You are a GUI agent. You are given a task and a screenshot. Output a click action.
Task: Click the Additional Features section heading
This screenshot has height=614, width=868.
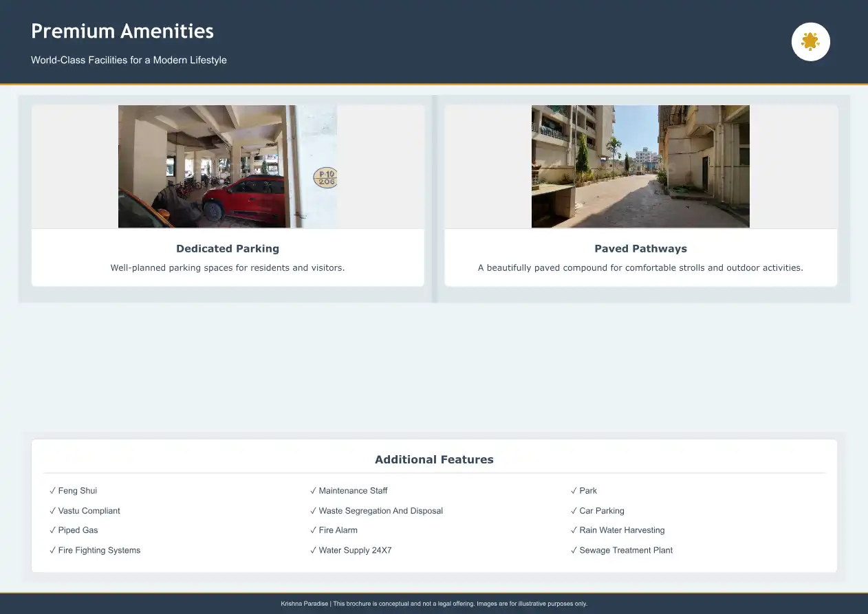pos(434,460)
